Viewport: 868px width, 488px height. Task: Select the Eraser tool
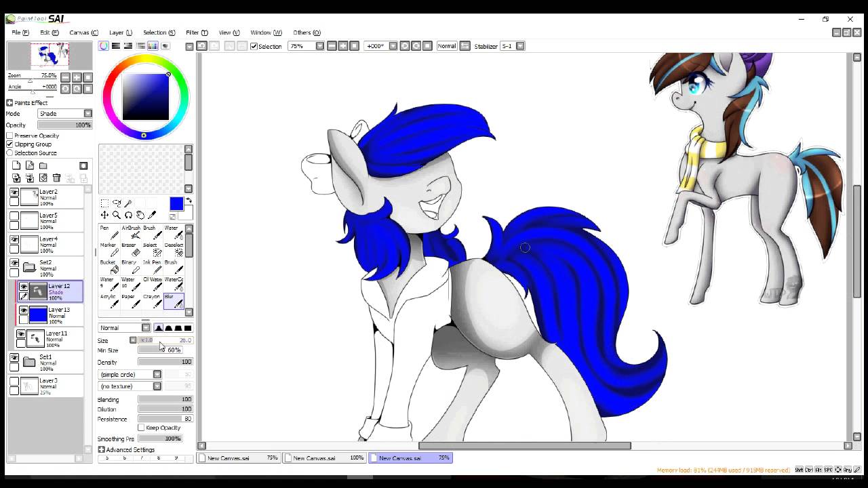click(131, 249)
